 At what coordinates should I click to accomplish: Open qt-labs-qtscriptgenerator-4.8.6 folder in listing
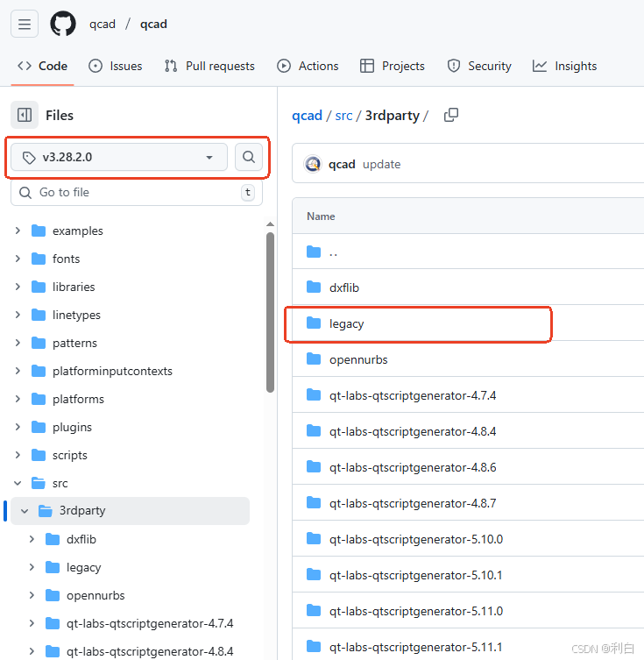[x=413, y=468]
